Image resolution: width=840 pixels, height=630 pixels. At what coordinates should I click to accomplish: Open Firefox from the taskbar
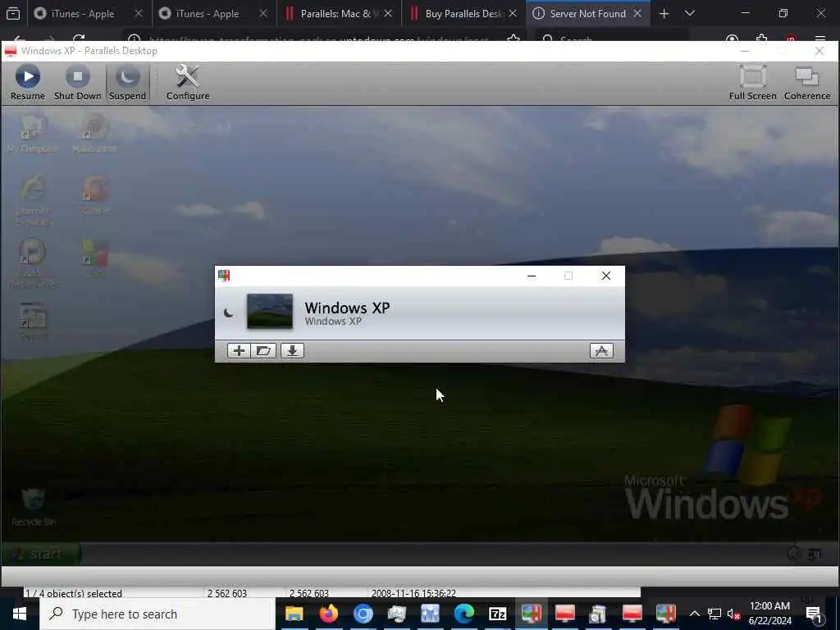click(x=328, y=614)
